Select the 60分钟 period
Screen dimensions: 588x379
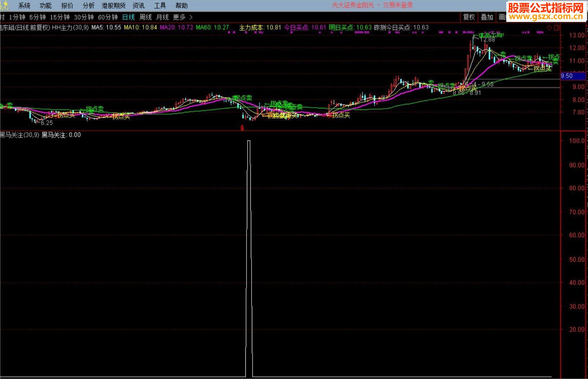click(x=108, y=17)
